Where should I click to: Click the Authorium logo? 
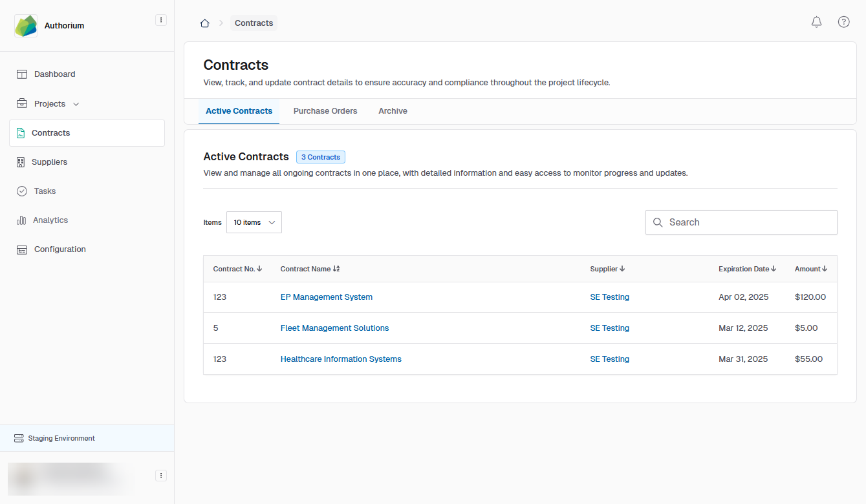pyautogui.click(x=26, y=26)
